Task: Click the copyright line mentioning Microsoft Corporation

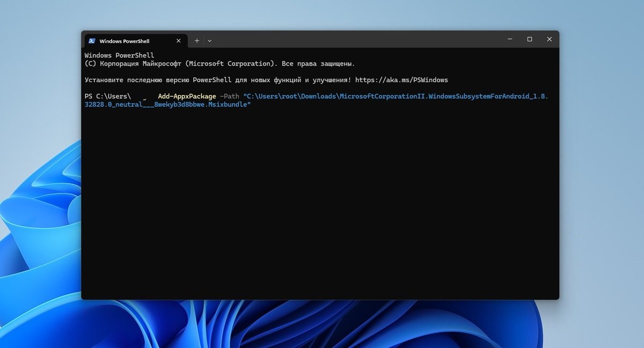Action: (x=220, y=63)
